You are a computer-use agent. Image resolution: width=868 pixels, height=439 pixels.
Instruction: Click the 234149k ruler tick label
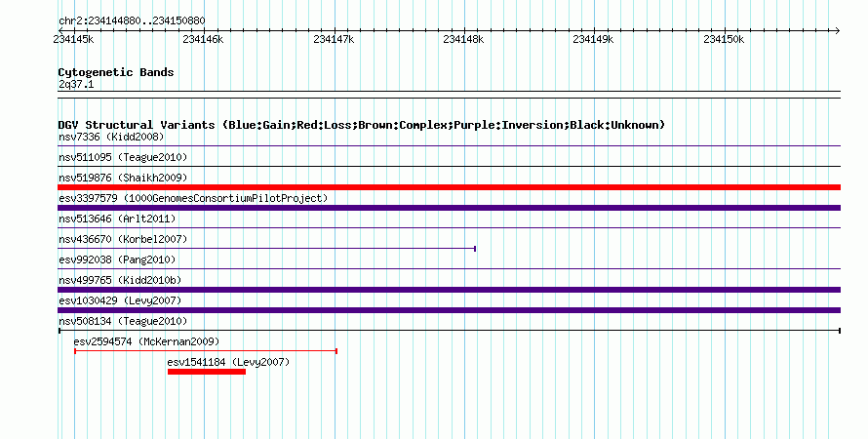click(x=593, y=39)
